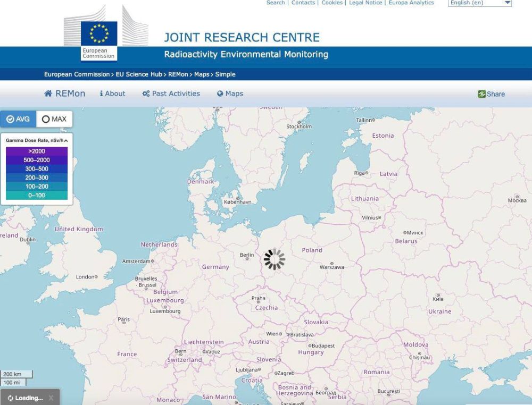Click the REMon home icon
532x405 pixels.
(x=49, y=94)
